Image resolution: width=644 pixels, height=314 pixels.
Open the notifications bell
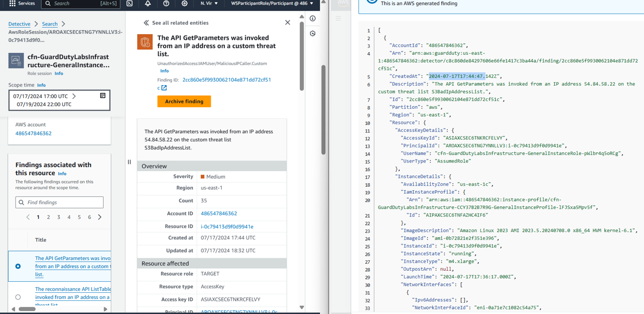pyautogui.click(x=148, y=4)
